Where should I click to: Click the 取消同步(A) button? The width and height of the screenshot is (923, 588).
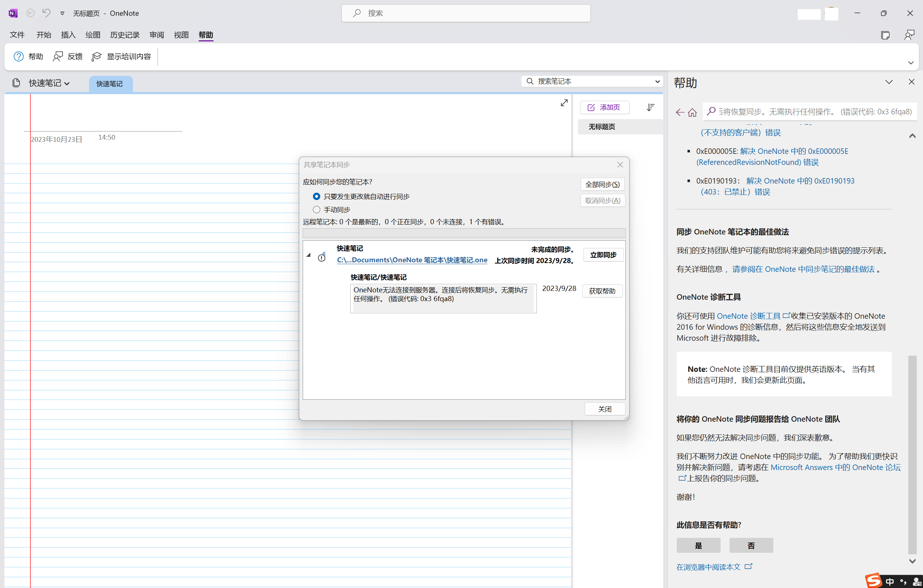pyautogui.click(x=602, y=200)
